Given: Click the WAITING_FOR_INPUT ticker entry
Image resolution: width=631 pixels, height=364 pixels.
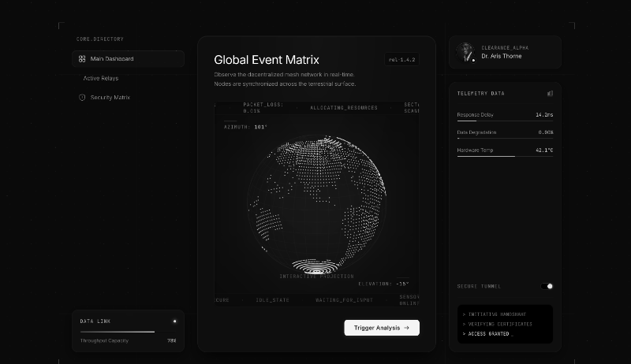Looking at the screenshot, I should point(344,300).
